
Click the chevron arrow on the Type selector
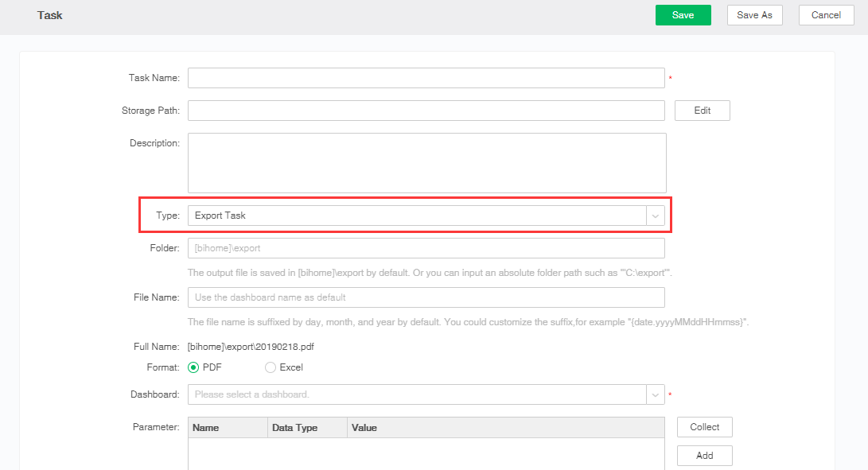(656, 216)
